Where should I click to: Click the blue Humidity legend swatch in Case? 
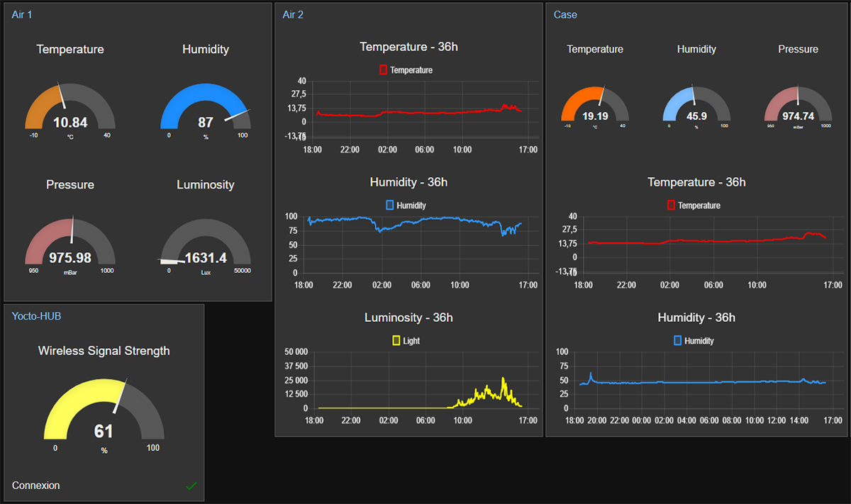click(677, 341)
